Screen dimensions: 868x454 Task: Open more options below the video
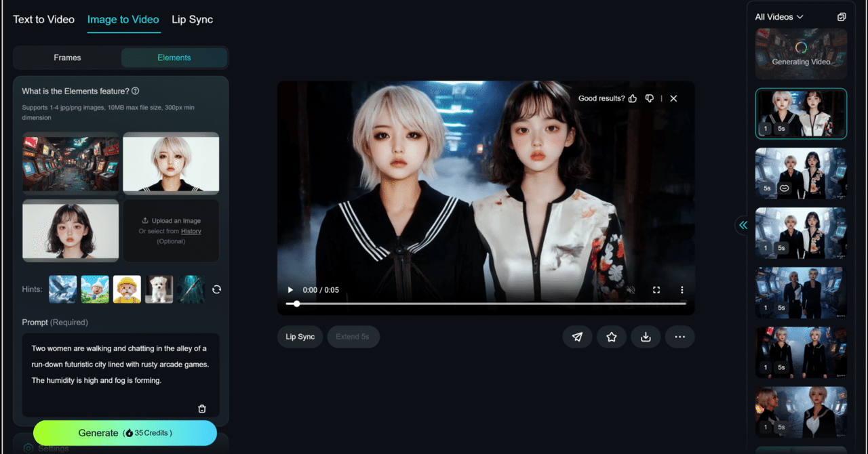point(679,337)
